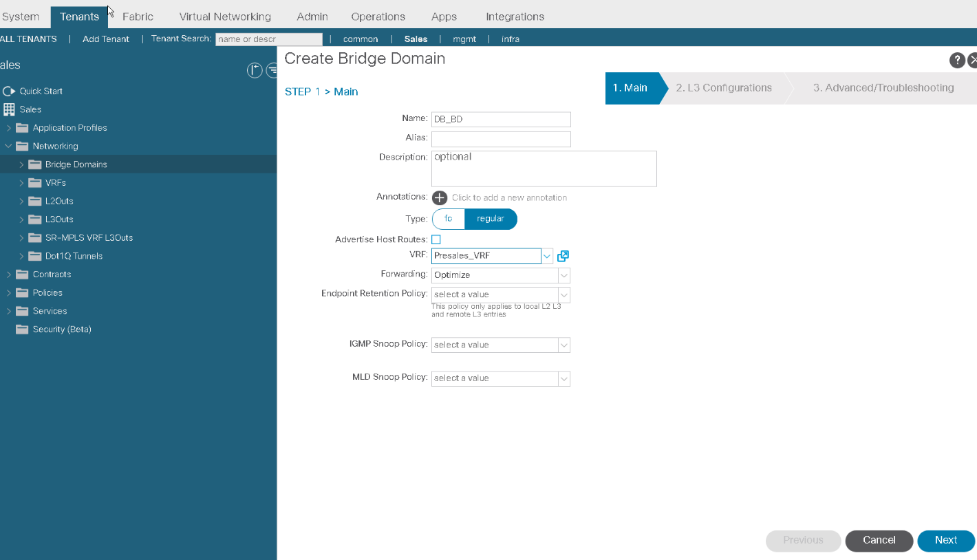The width and height of the screenshot is (977, 560).
Task: Click the Add Tenant link
Action: click(x=106, y=39)
